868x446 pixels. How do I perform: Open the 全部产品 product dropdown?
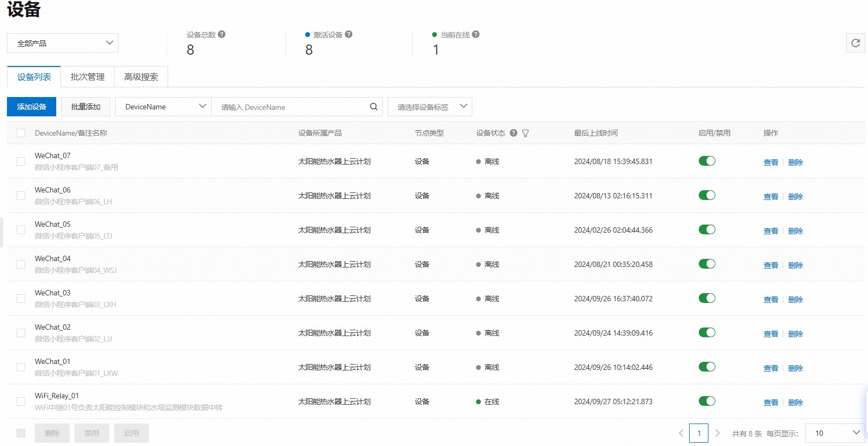coord(63,43)
